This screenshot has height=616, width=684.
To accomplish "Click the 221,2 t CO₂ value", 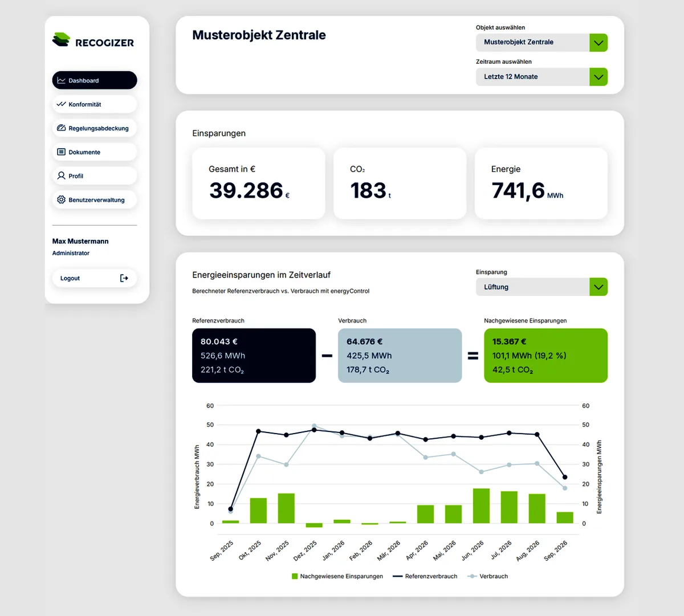I will [x=222, y=370].
